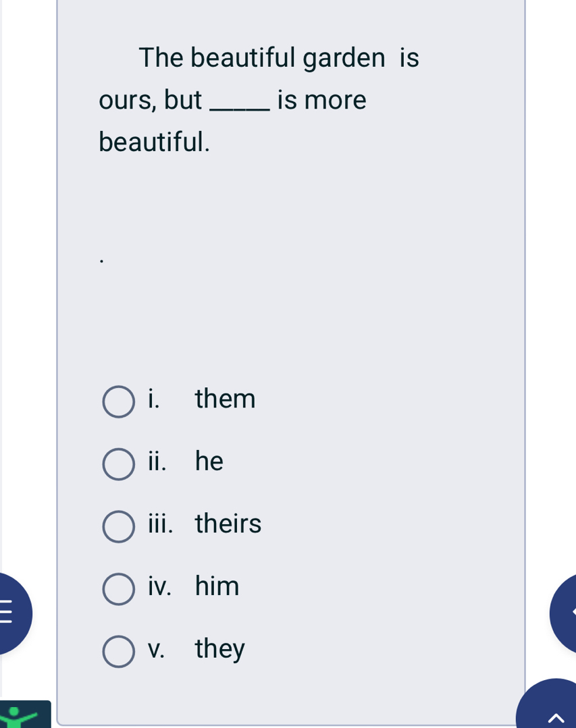The width and height of the screenshot is (576, 728).
Task: Select the radio button for option 'them'
Action: click(118, 401)
